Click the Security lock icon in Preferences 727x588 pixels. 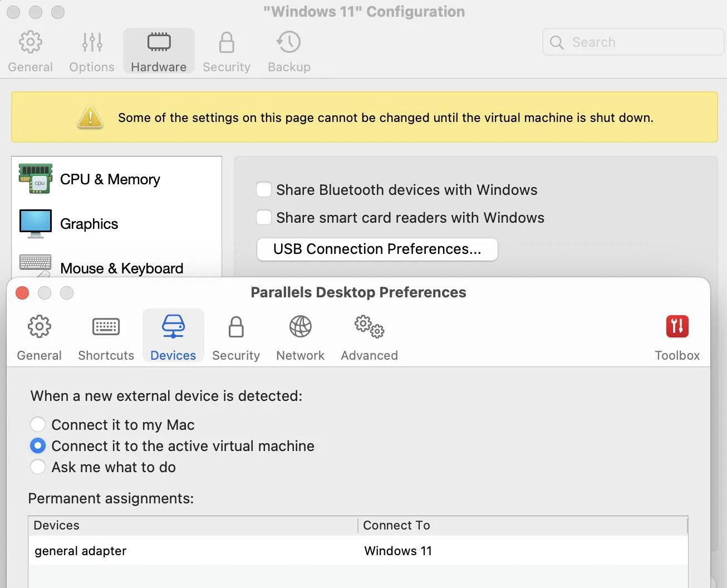[236, 327]
